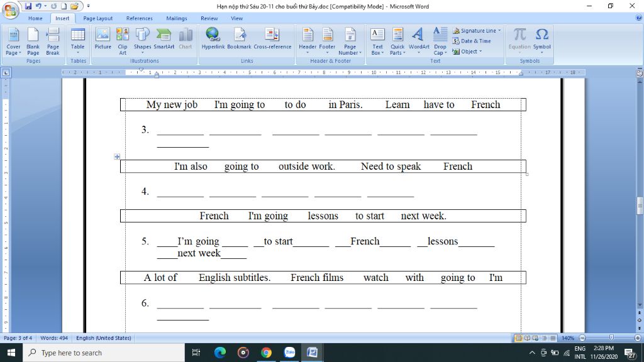Viewport: 644px width, 362px height.
Task: Open Drop Cap options
Action: click(440, 41)
